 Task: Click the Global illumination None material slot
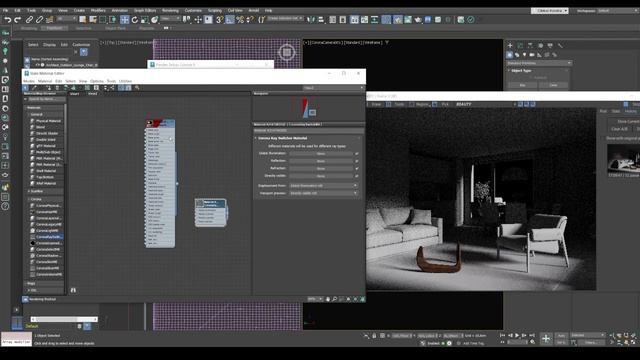(x=321, y=153)
